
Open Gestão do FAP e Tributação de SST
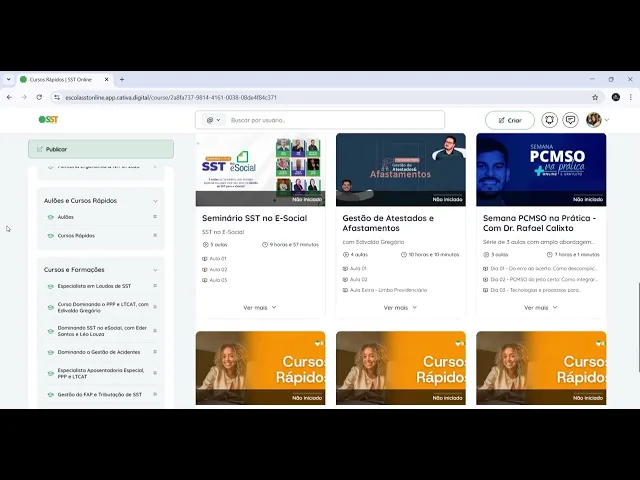[x=100, y=395]
